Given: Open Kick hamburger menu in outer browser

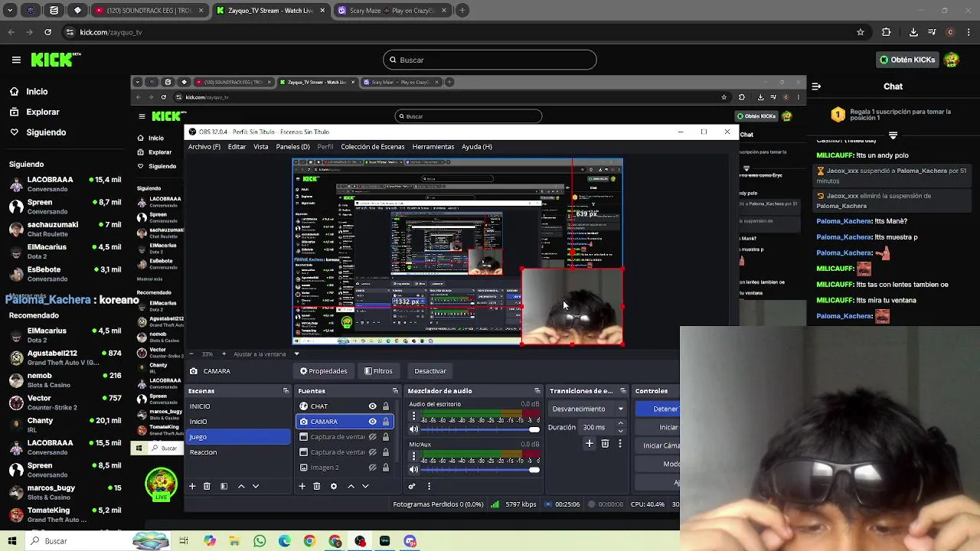Looking at the screenshot, I should 16,60.
